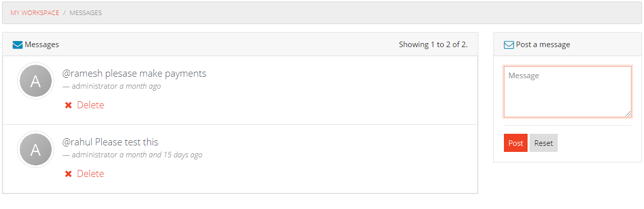Select the avatar of the ramesh message

(35, 81)
